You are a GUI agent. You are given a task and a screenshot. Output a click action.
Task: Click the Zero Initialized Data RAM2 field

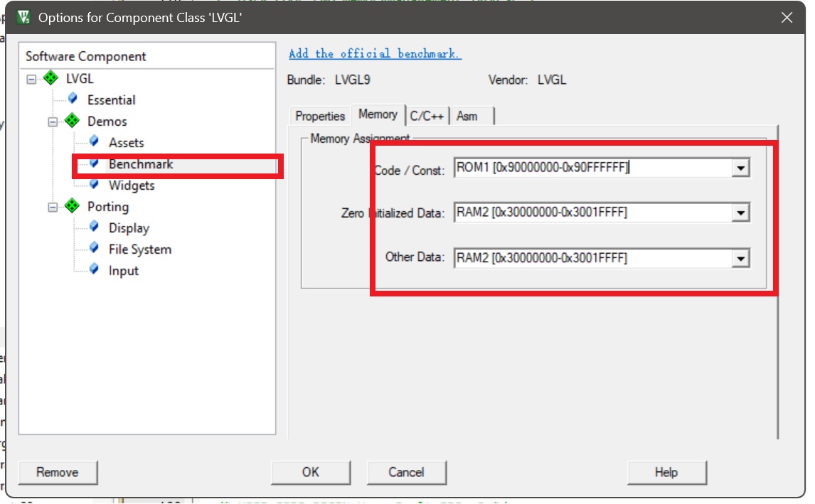(592, 213)
